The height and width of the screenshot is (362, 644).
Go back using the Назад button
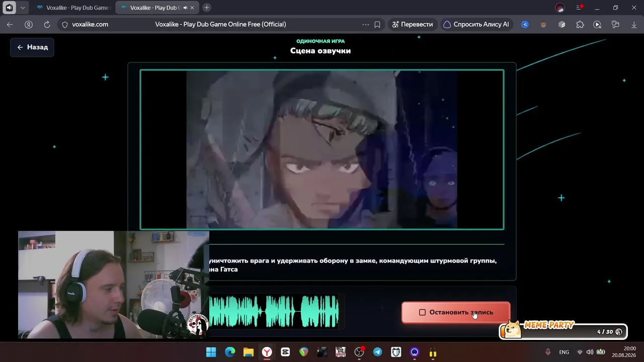pyautogui.click(x=32, y=47)
